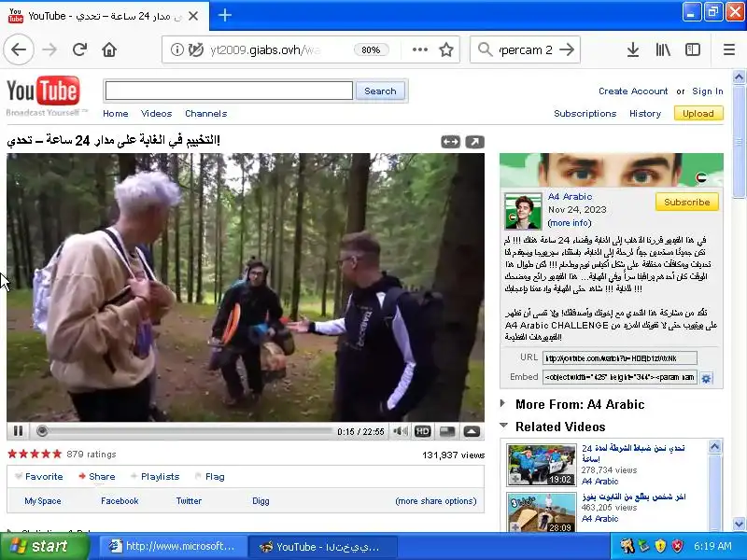
Task: Click the browser Back arrow button
Action: tap(19, 49)
